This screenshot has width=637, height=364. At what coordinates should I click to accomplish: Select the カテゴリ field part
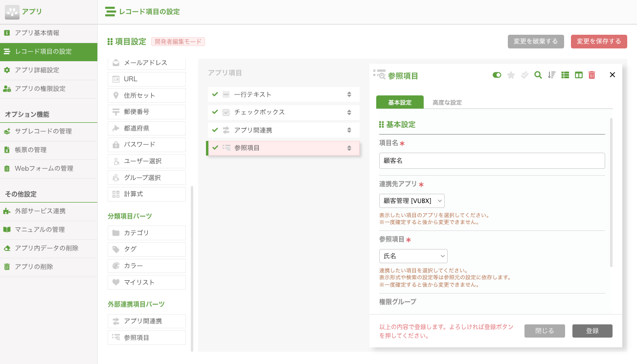pyautogui.click(x=147, y=233)
